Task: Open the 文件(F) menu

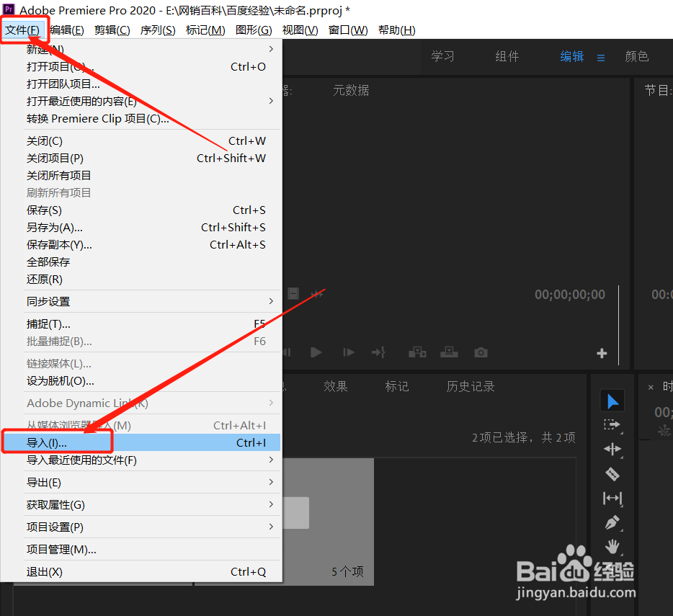Action: [22, 30]
